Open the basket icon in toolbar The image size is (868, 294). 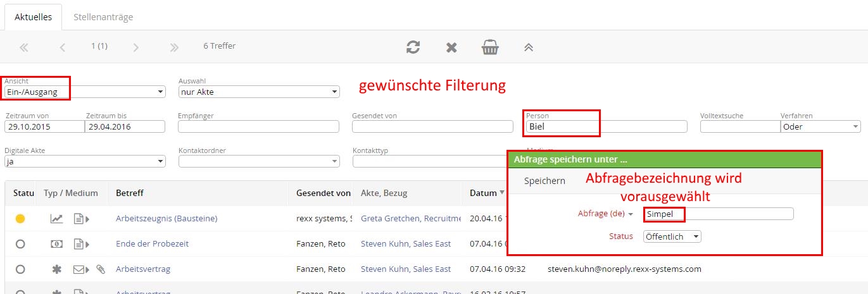point(489,47)
